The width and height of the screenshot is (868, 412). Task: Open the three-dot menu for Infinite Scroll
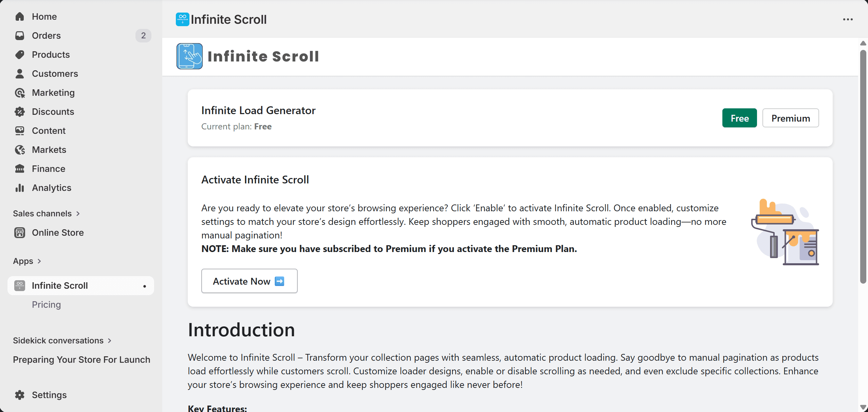coord(848,19)
